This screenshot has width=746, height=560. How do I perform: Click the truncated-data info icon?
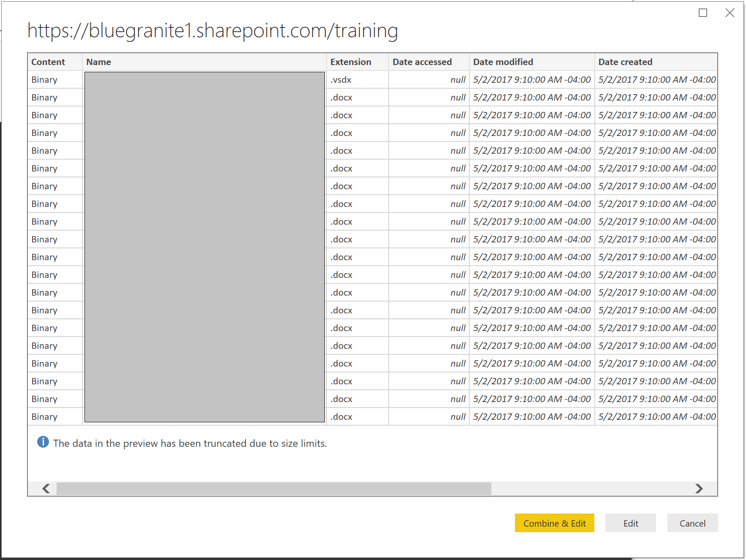[x=43, y=442]
